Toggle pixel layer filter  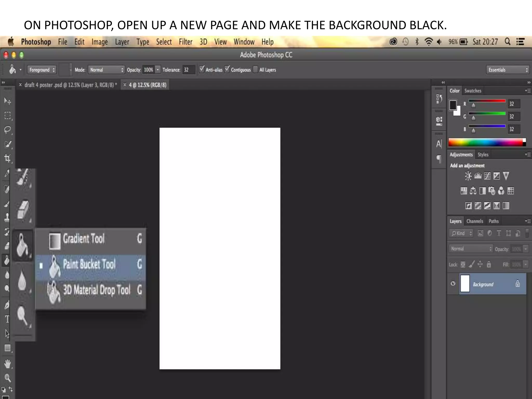481,233
